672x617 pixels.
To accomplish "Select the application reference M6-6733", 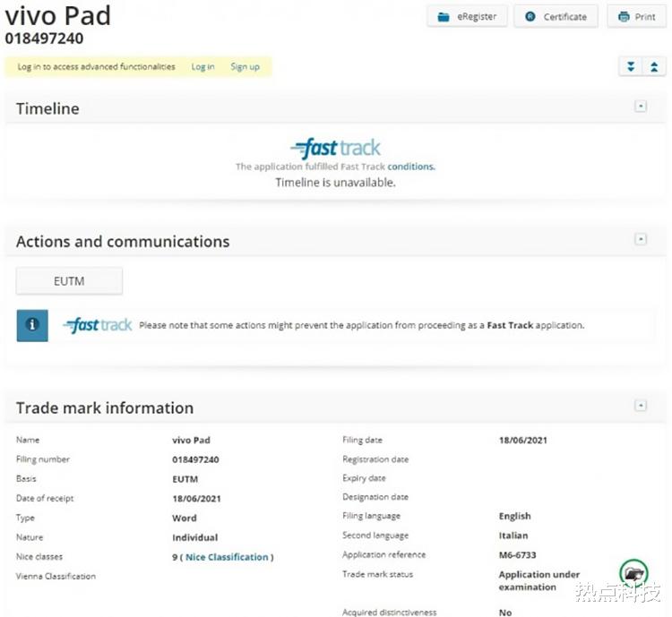I will 517,555.
